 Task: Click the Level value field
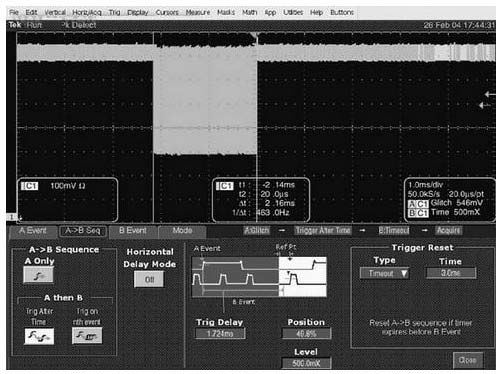(306, 363)
